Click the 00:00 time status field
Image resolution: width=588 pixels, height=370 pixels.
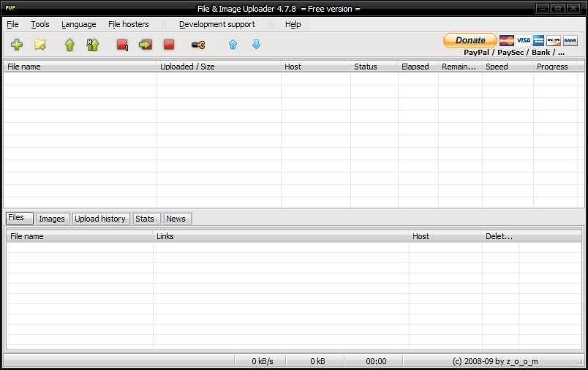pos(374,361)
